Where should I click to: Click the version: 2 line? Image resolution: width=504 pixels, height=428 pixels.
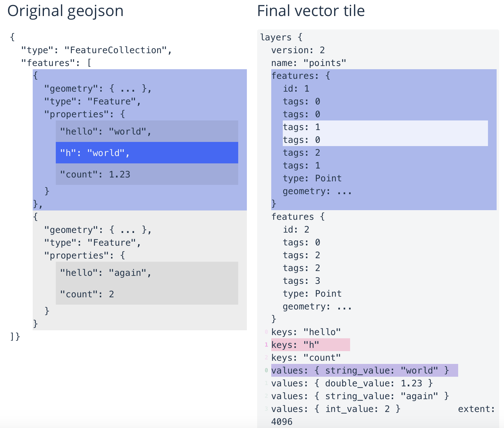click(298, 50)
